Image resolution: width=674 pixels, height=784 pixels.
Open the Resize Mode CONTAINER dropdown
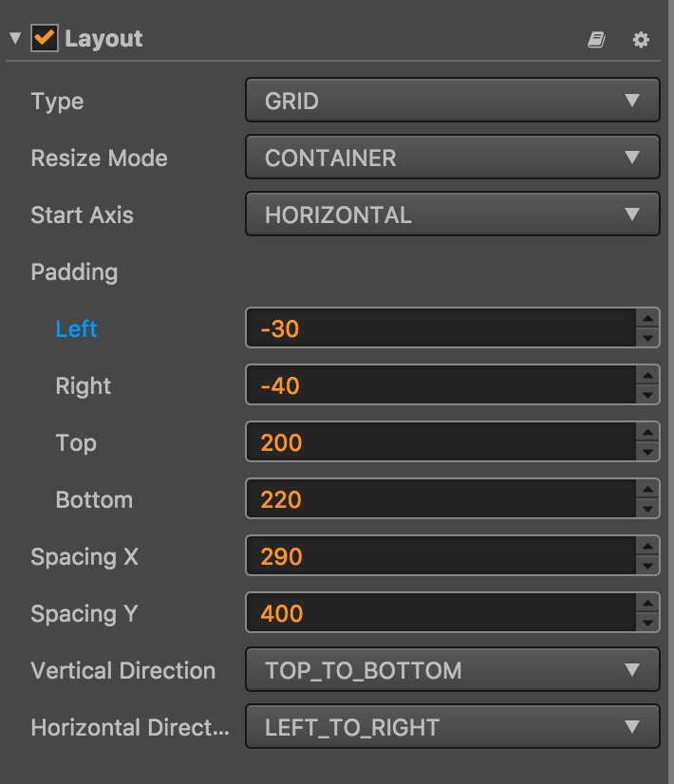[452, 158]
